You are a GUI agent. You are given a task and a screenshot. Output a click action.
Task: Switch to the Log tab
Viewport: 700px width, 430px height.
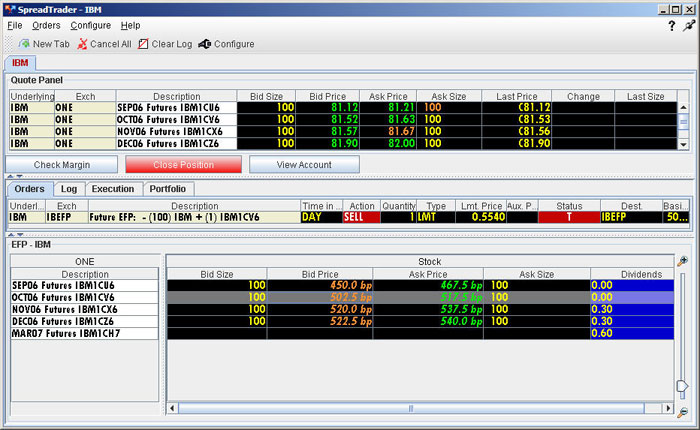(x=69, y=189)
